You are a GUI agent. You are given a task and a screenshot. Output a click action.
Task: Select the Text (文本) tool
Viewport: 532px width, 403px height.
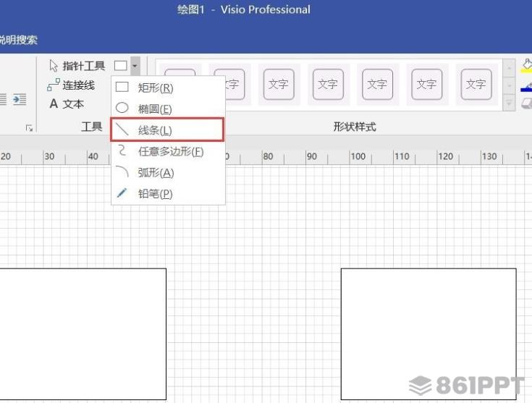click(67, 103)
